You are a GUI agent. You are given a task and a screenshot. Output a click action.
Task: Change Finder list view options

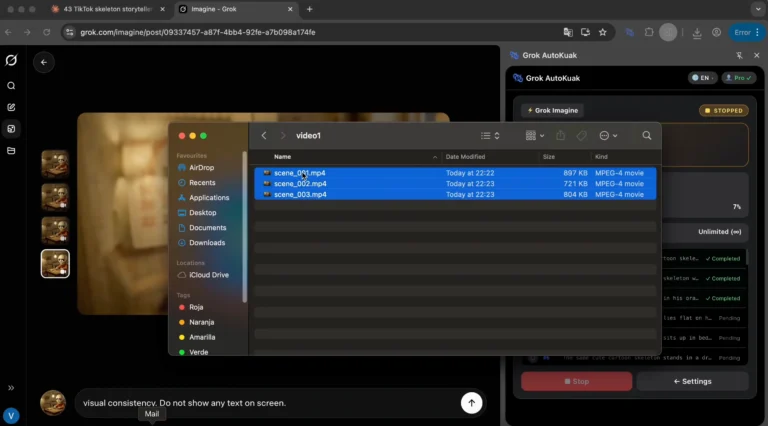(490, 136)
